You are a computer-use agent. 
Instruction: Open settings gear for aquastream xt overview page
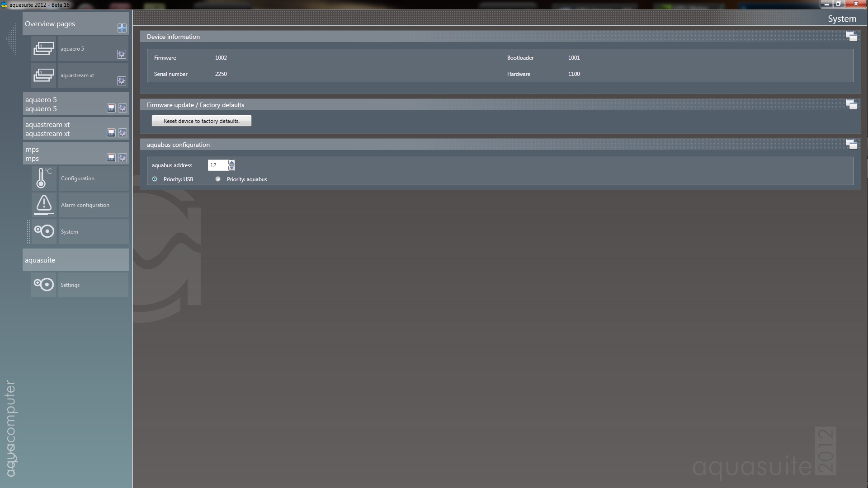(122, 81)
